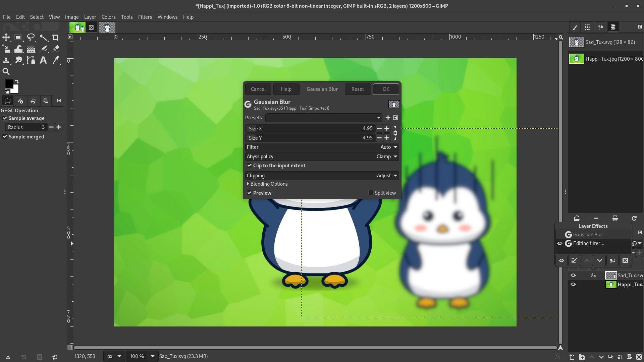Toggle Preview checkbox in Gaussian Blur
The width and height of the screenshot is (644, 362).
tap(250, 193)
